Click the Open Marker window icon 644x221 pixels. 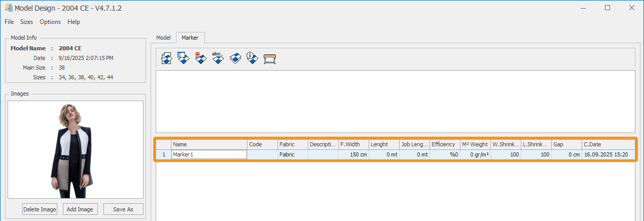pyautogui.click(x=183, y=58)
